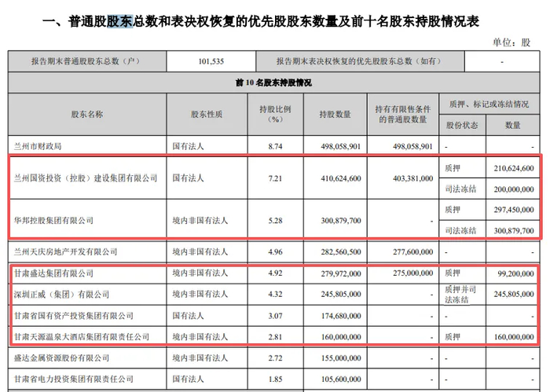Select holdings value 410,624,600
The height and width of the screenshot is (392, 550).
(x=340, y=178)
